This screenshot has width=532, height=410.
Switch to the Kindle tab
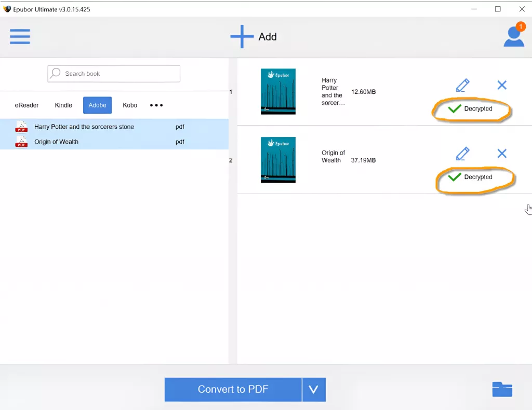click(x=63, y=105)
